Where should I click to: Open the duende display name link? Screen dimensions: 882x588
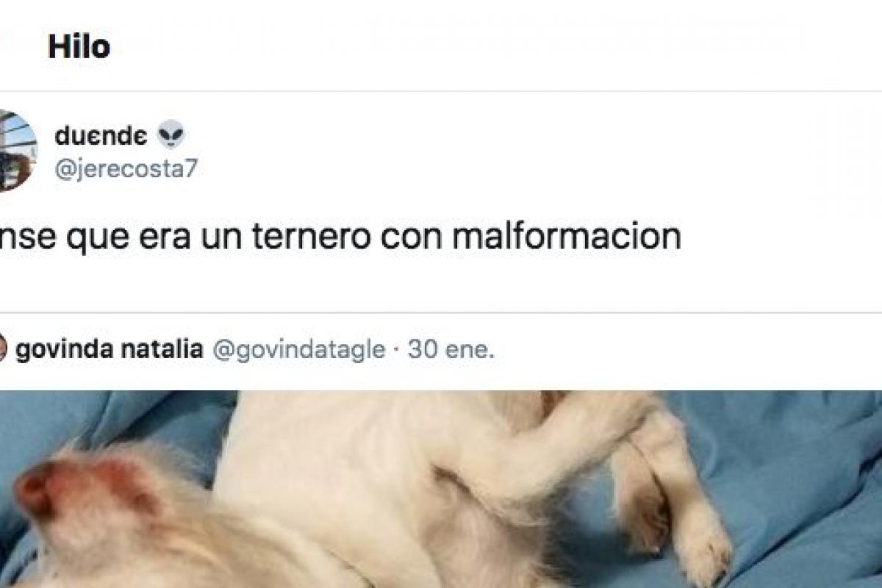[x=101, y=136]
